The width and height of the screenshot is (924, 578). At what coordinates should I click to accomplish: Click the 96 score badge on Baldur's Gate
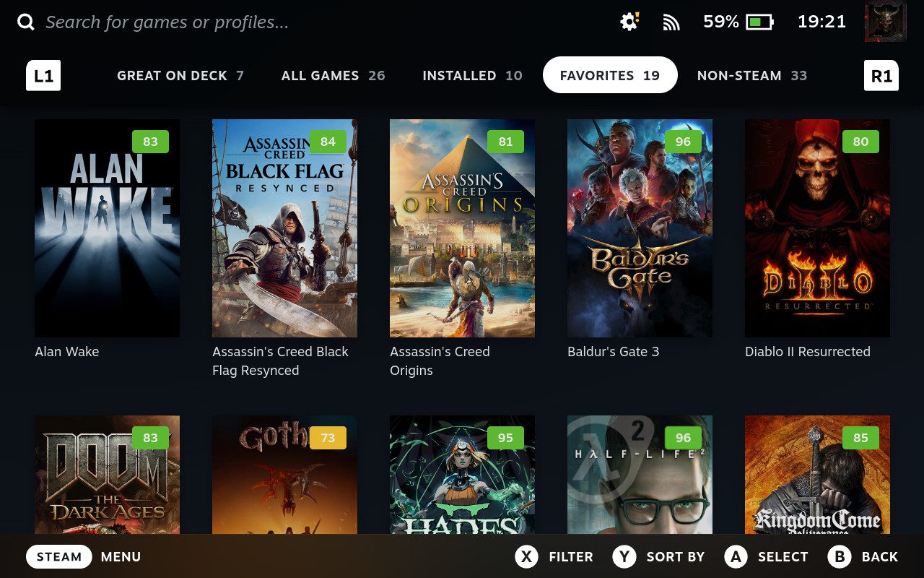point(683,142)
